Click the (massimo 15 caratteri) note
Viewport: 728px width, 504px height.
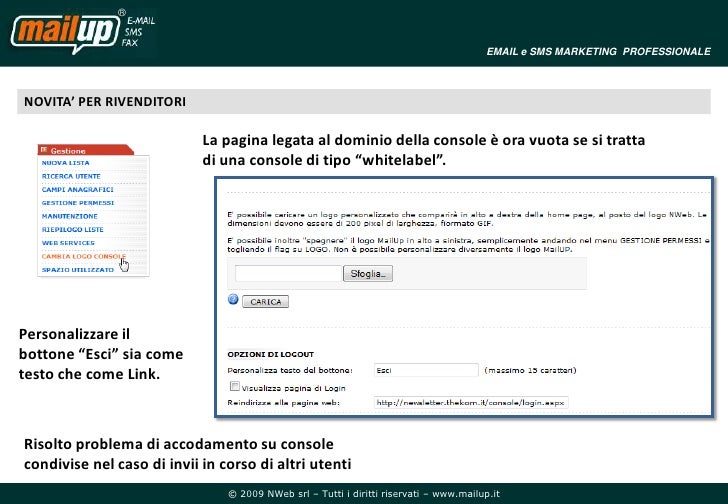[530, 370]
